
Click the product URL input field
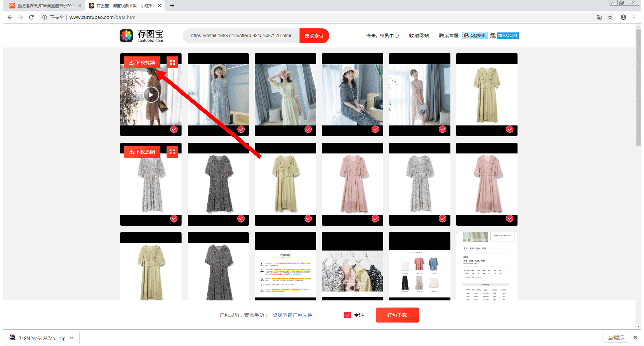click(x=241, y=36)
